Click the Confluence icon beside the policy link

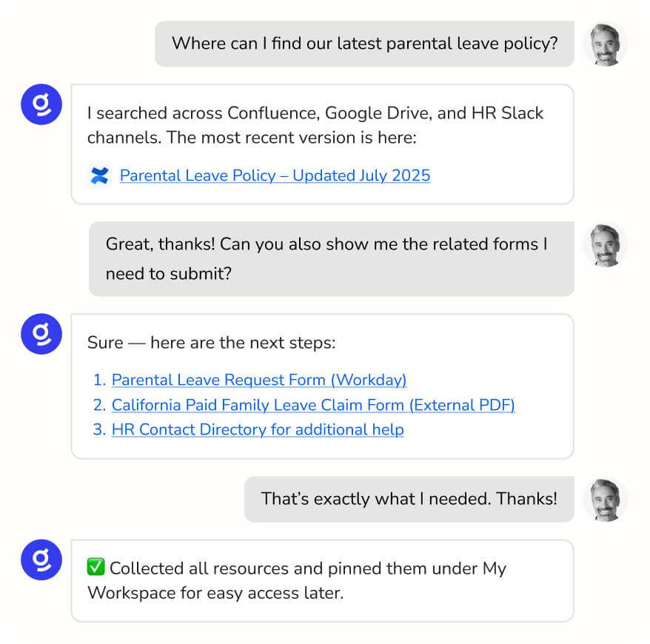click(x=99, y=175)
